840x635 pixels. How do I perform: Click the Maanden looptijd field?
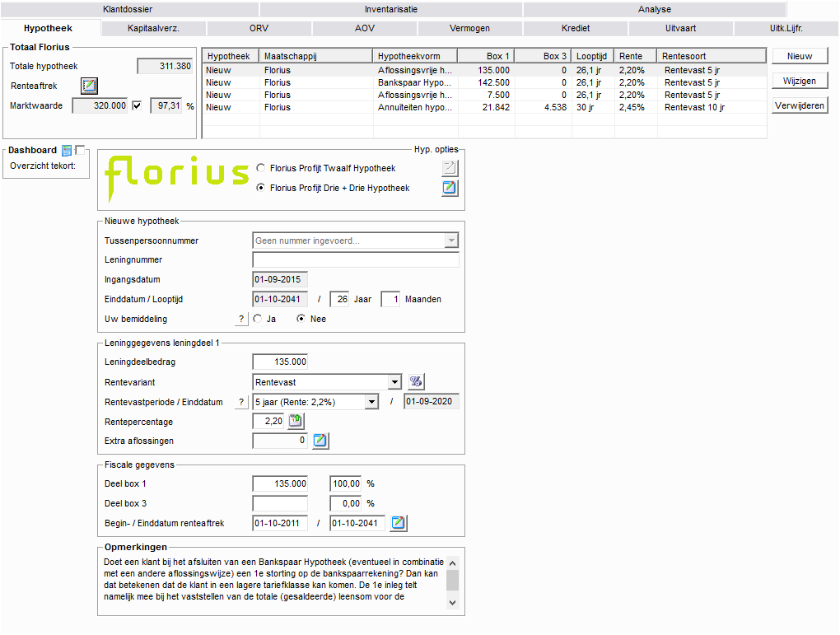(390, 299)
